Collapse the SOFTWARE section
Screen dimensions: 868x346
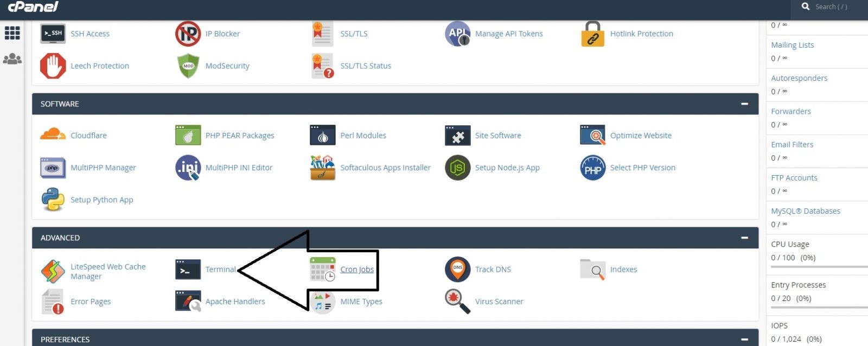744,104
